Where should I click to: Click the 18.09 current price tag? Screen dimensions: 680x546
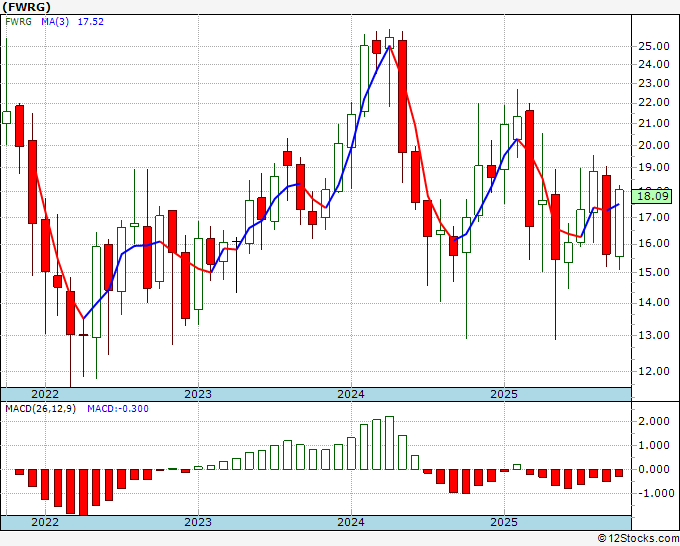[x=654, y=196]
